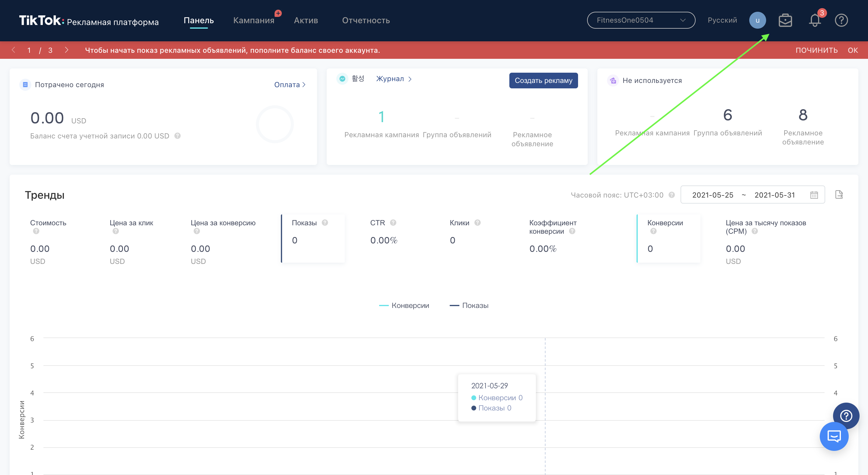Click account balance info question icon
868x475 pixels.
click(178, 136)
